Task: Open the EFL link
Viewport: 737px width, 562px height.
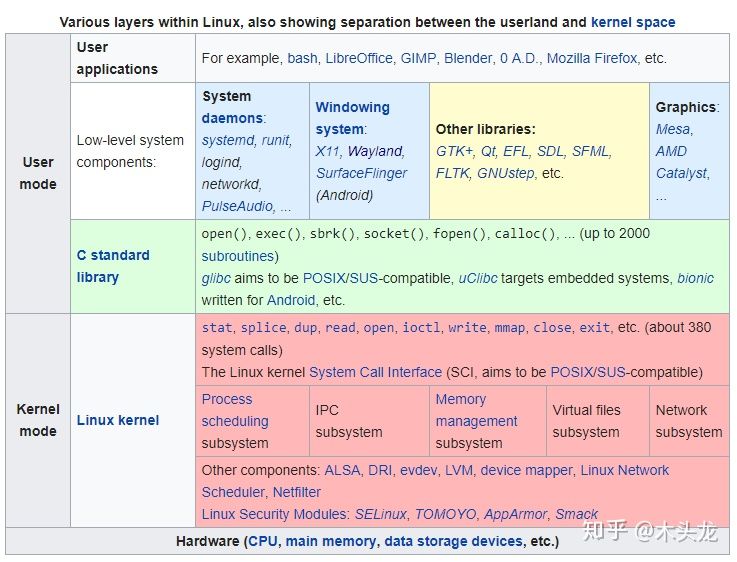Action: coord(516,151)
